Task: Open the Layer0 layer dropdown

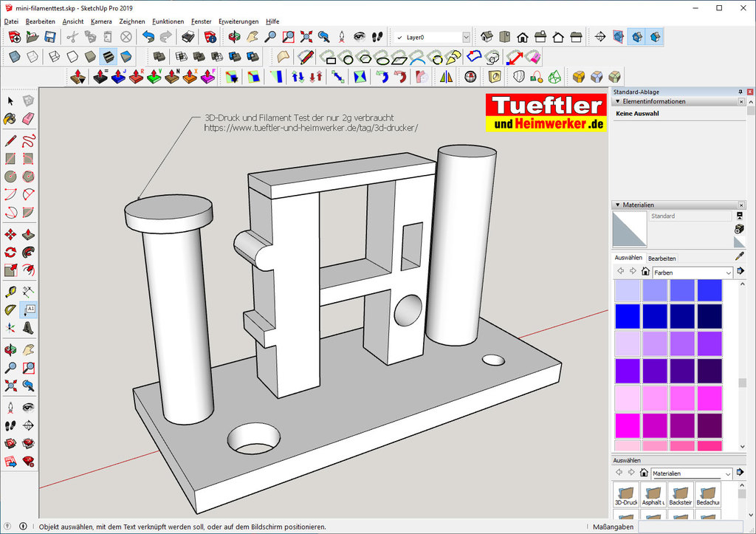Action: 466,37
